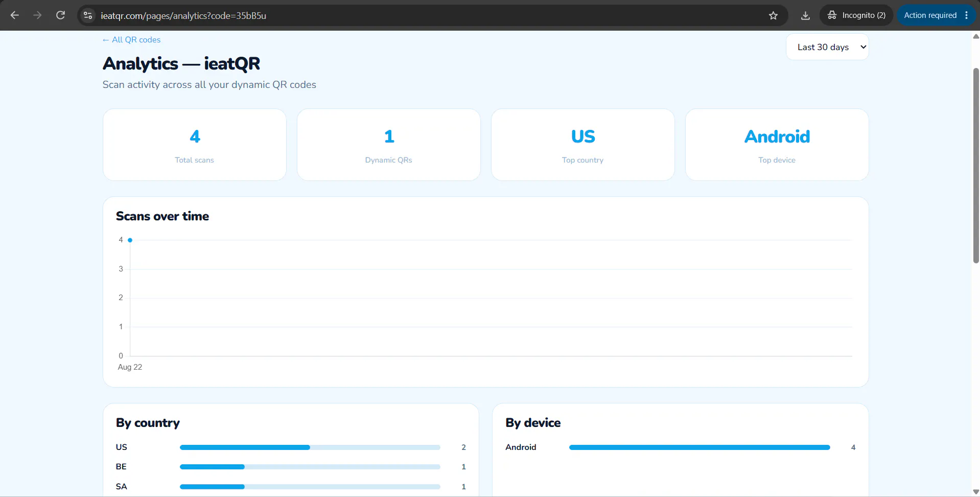Screen dimensions: 980x497
Task: Click the page's vertical scrollbar thumb
Action: (976, 165)
